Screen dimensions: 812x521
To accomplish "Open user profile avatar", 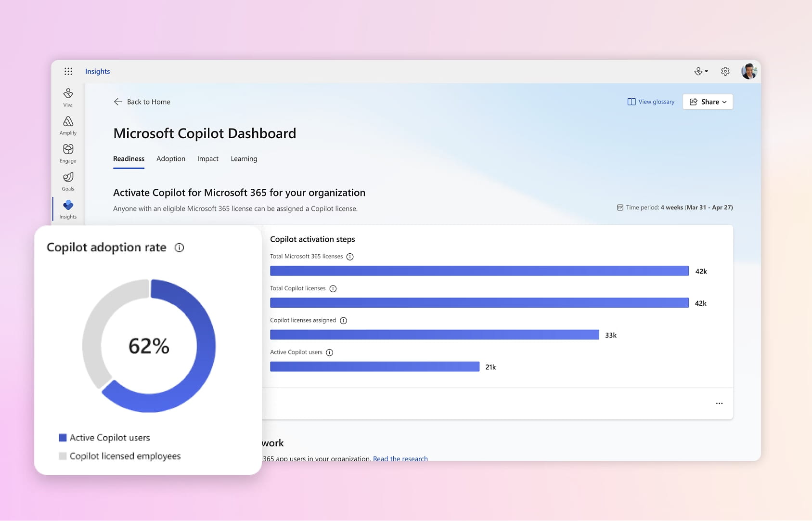I will (749, 71).
